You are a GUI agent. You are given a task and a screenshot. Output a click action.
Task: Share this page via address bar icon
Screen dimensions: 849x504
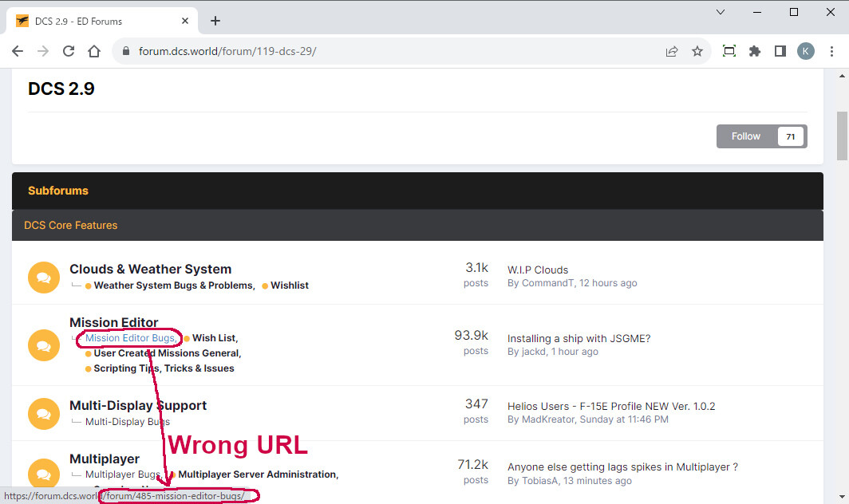coord(672,51)
